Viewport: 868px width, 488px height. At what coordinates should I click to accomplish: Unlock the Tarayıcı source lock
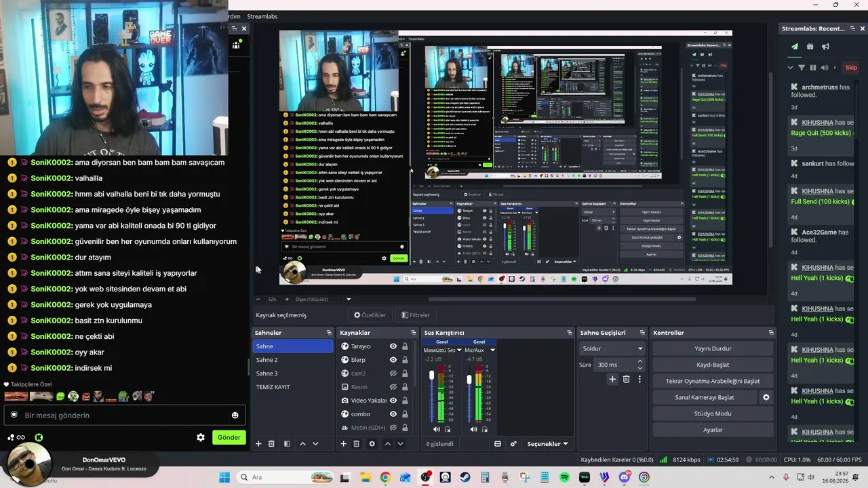click(405, 346)
